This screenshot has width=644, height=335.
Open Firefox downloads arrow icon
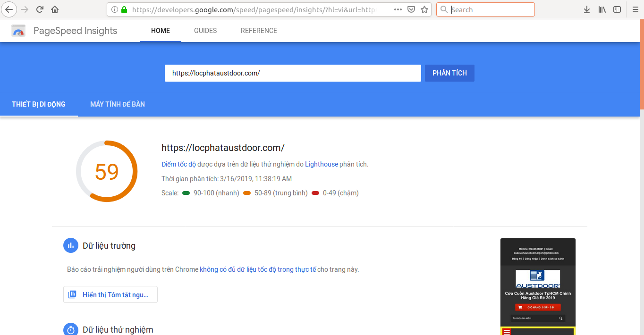pos(587,9)
